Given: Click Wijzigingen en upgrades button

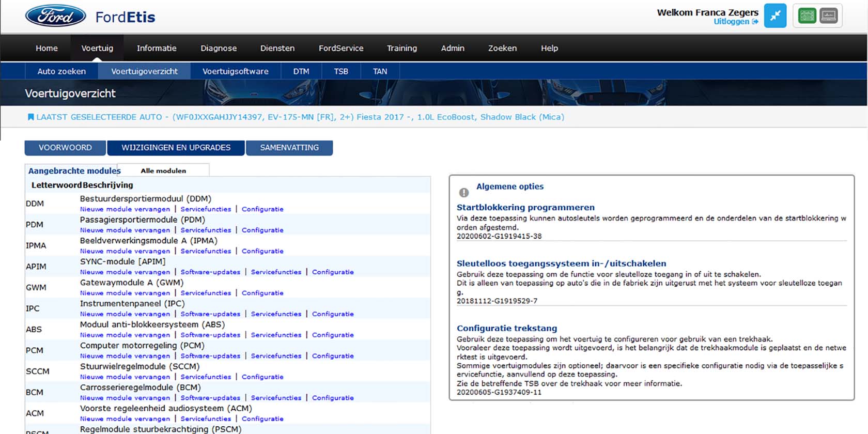Looking at the screenshot, I should click(x=176, y=148).
